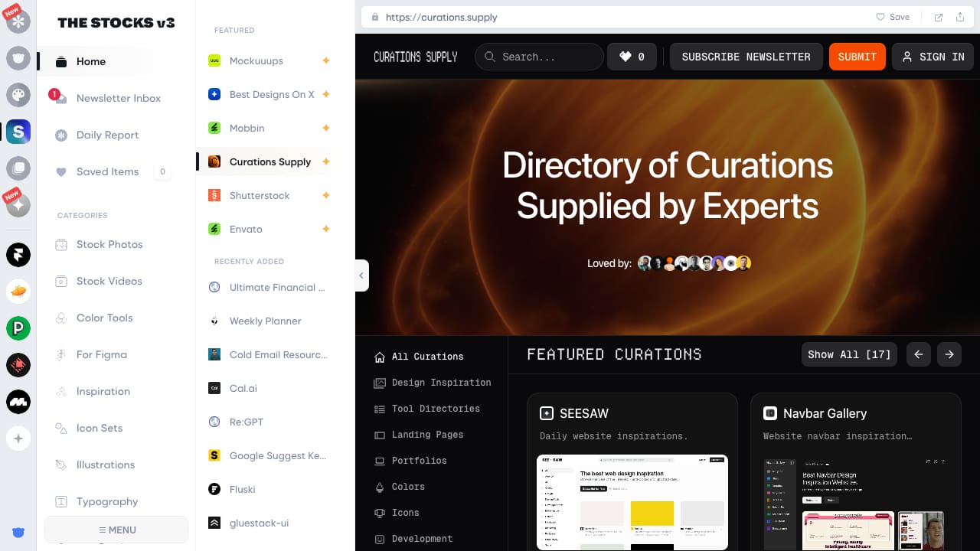This screenshot has height=551, width=980.
Task: Click the Framer icon in left rail
Action: click(x=18, y=255)
